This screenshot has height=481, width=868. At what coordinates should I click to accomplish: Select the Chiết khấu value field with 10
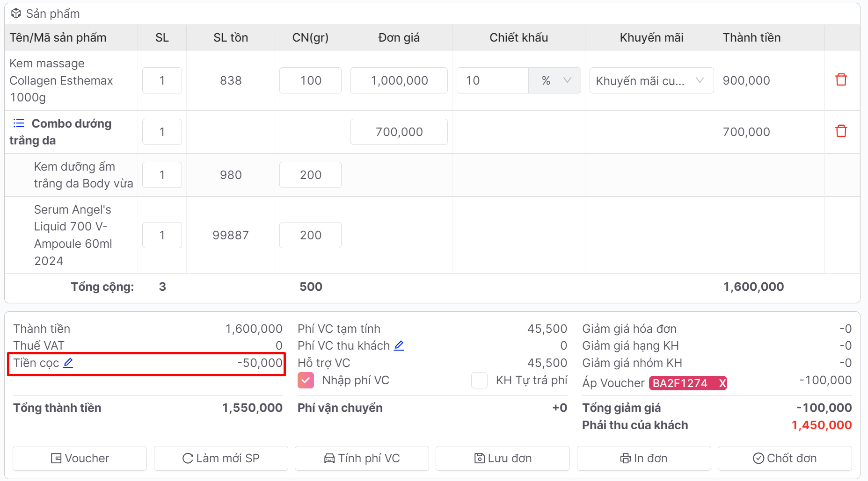point(492,80)
